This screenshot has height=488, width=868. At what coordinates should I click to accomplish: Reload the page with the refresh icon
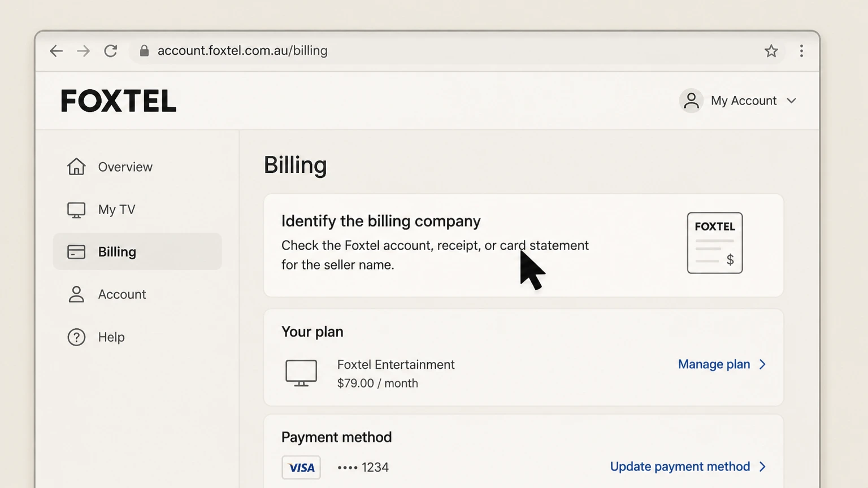[x=111, y=51]
